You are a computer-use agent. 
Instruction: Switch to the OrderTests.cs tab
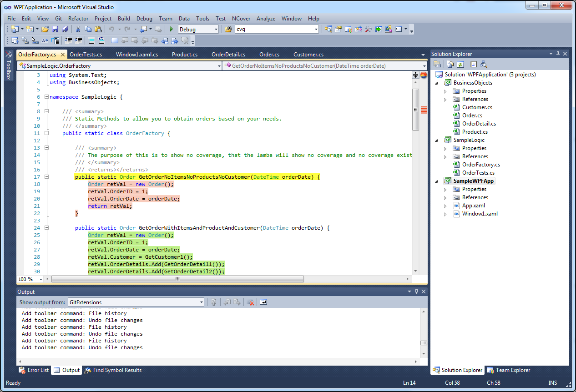86,55
